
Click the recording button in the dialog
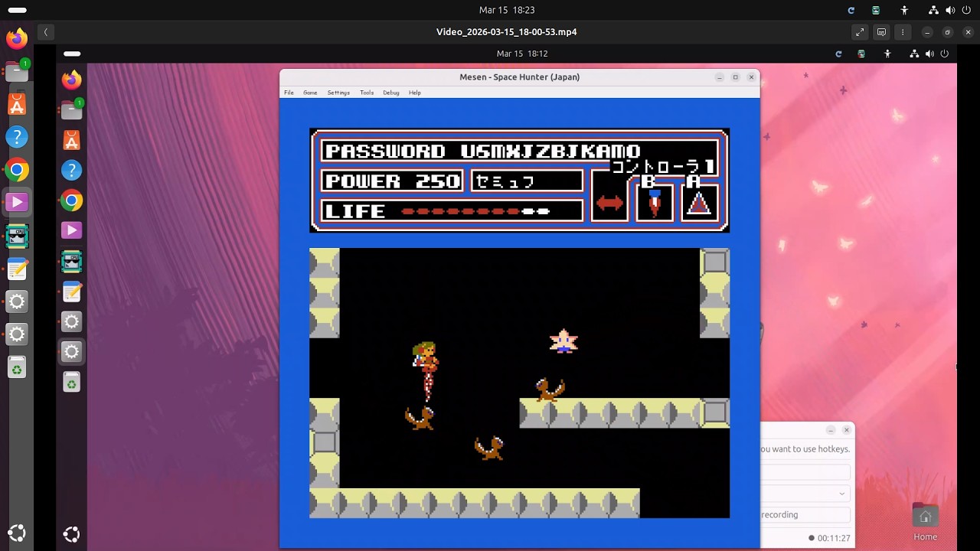[x=805, y=515]
